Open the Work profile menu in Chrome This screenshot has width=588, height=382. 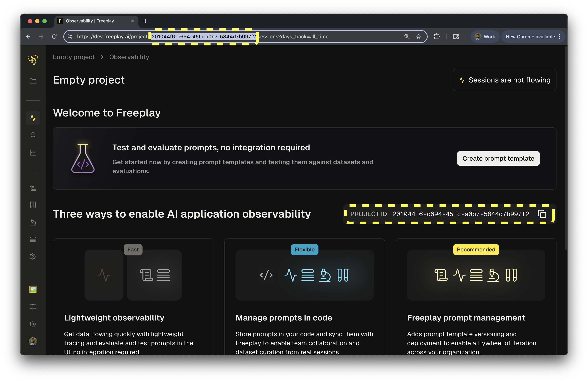coord(485,37)
